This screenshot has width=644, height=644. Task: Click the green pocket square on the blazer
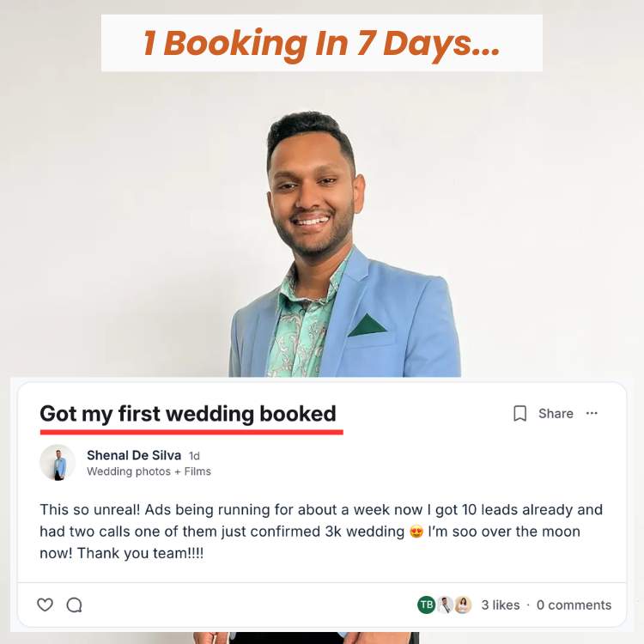pyautogui.click(x=367, y=325)
